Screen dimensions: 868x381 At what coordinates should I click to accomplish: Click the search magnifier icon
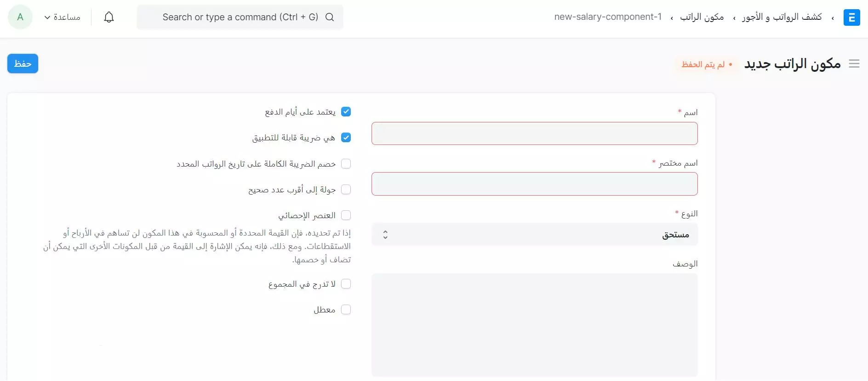[330, 17]
